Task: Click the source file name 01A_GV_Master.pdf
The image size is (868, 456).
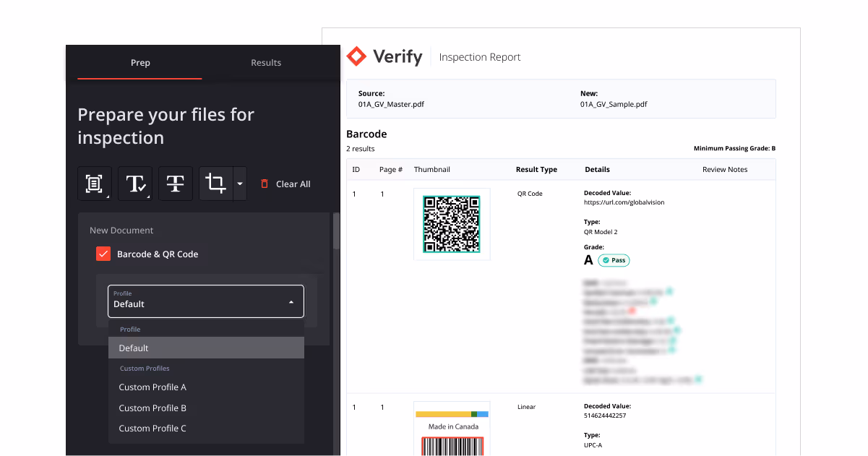Action: pos(391,104)
